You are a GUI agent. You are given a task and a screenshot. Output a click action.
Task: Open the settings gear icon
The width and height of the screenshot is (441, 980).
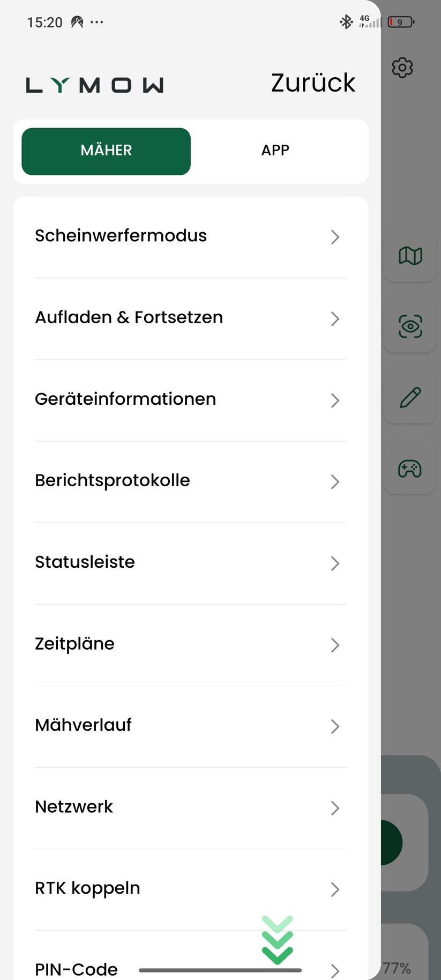pyautogui.click(x=402, y=68)
